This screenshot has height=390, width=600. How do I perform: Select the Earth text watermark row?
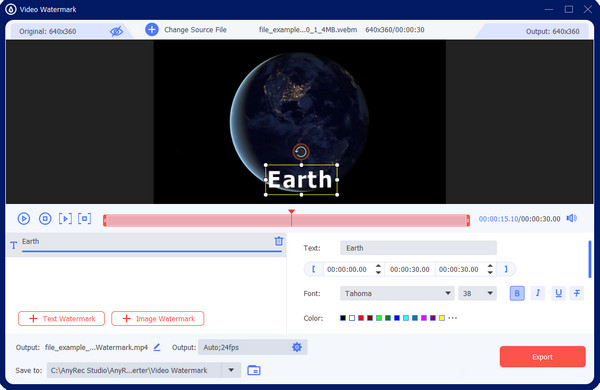pos(146,244)
